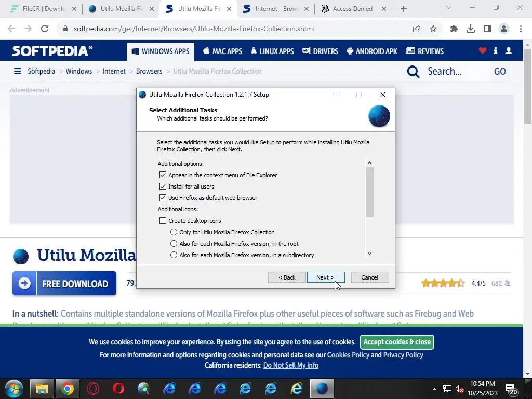The height and width of the screenshot is (399, 532).
Task: Click the FREE DOWNLOAD button
Action: pos(64,283)
